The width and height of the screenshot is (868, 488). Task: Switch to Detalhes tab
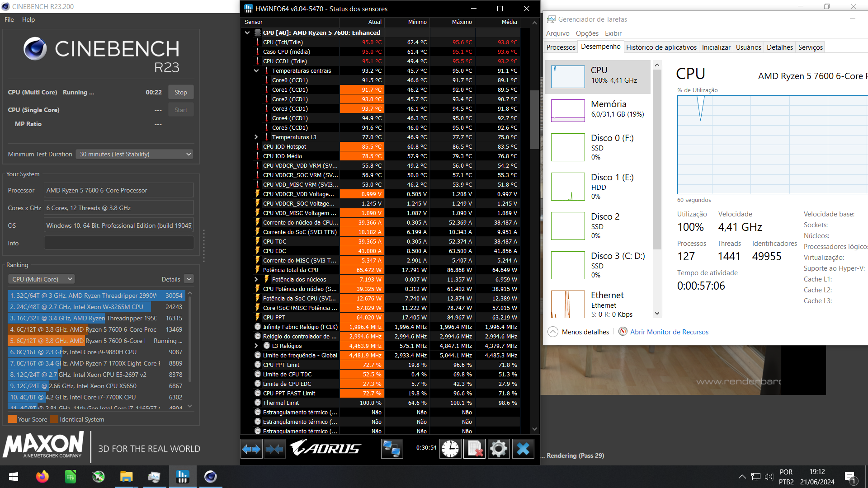pos(779,47)
